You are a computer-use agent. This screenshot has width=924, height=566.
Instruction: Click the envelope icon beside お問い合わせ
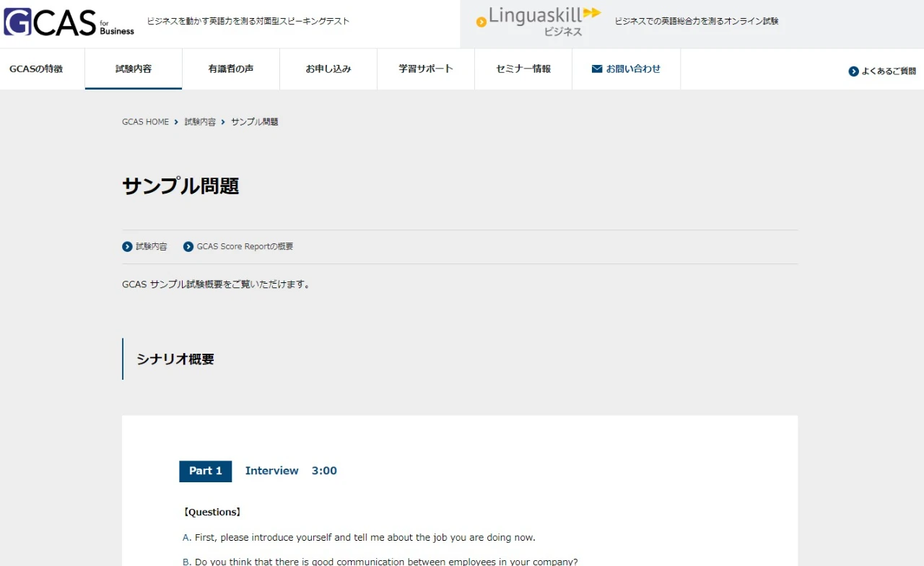coord(596,68)
